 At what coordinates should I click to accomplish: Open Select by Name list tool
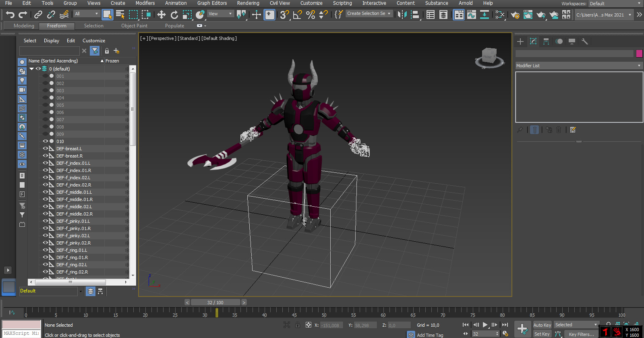click(x=120, y=15)
